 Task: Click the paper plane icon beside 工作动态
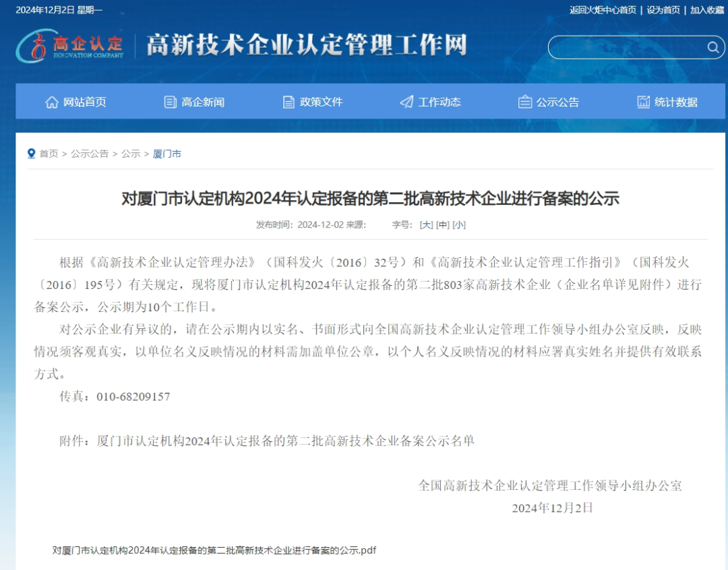coord(406,102)
